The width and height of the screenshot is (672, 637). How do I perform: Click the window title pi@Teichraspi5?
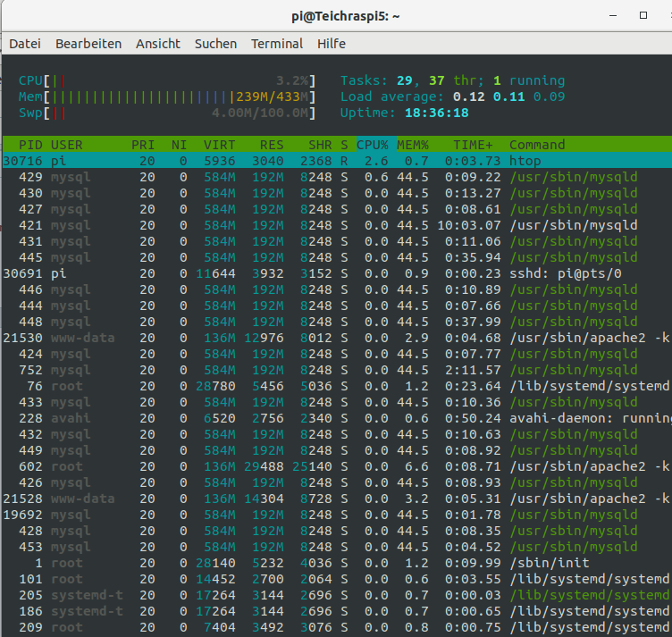[x=346, y=16]
